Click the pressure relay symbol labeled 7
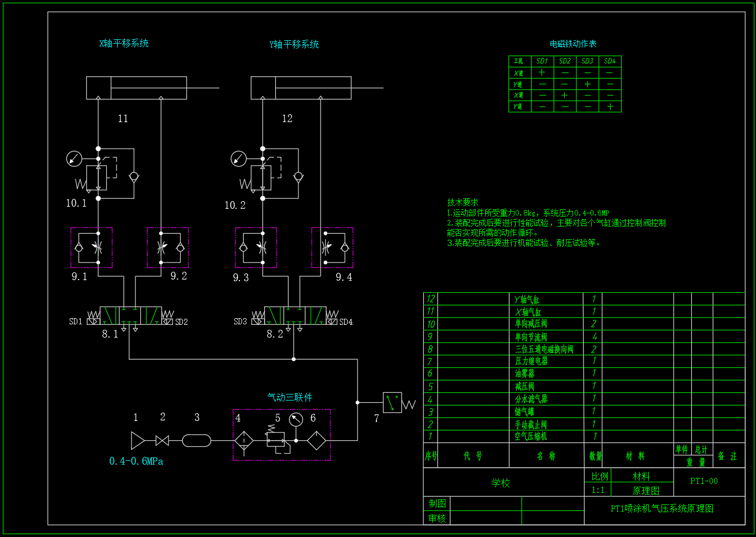Image resolution: width=756 pixels, height=537 pixels. pyautogui.click(x=392, y=402)
